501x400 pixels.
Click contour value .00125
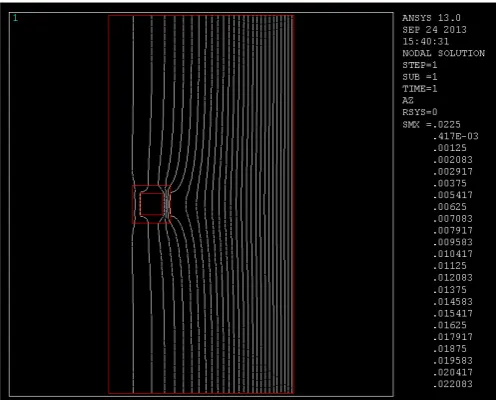click(x=450, y=148)
